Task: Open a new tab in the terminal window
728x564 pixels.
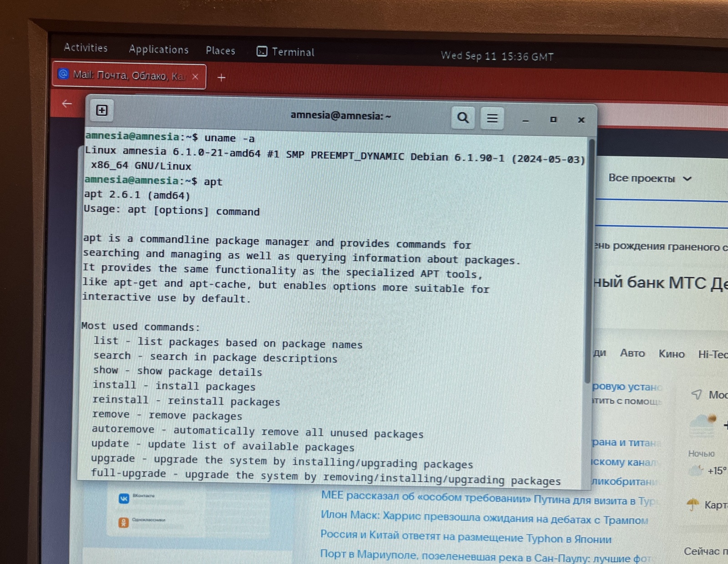Action: 102,111
